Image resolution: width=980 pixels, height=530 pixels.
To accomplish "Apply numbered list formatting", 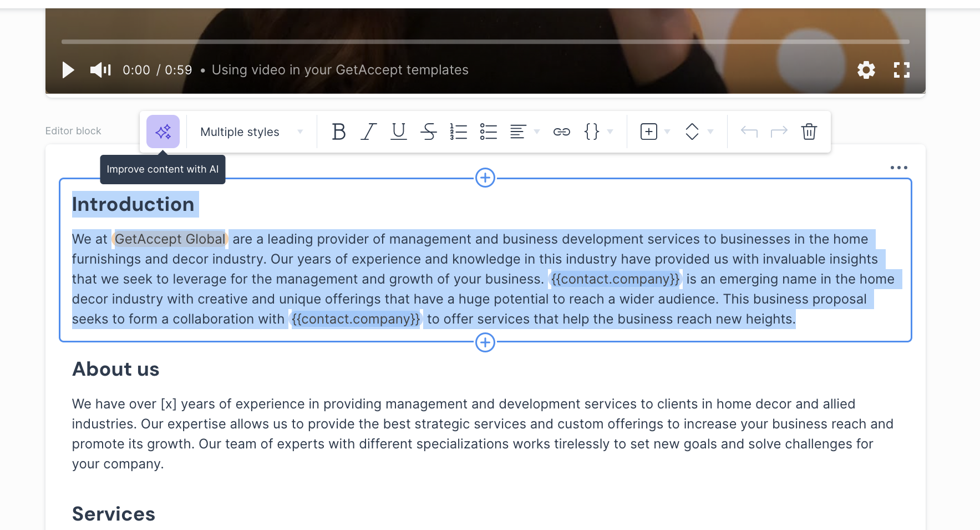I will pyautogui.click(x=459, y=132).
